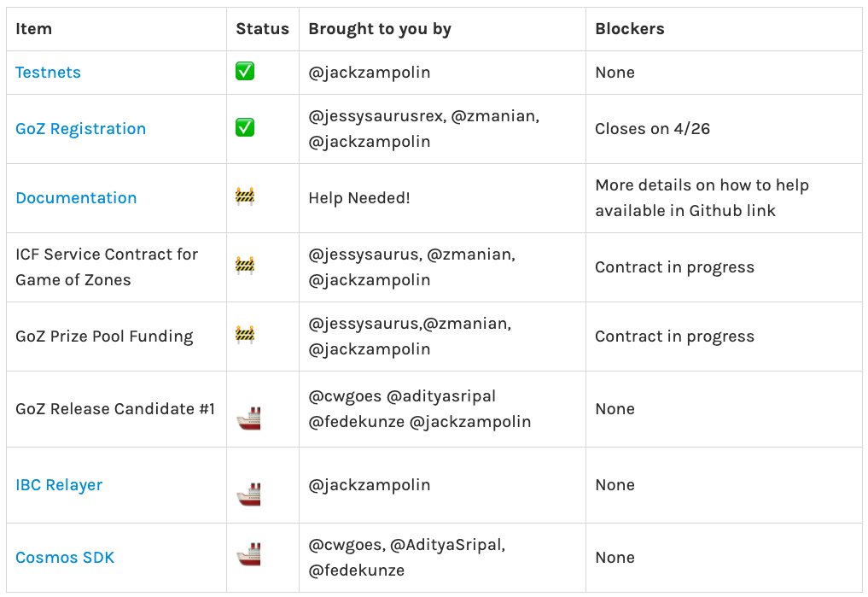Click the 'Help Needed!' cell text
Viewport: 868px width, 597px height.
pos(359,198)
